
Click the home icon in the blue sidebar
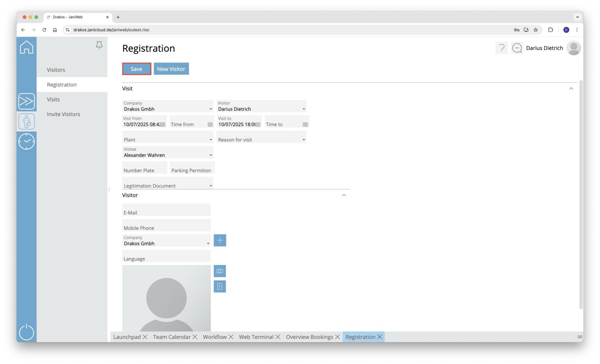pos(26,47)
